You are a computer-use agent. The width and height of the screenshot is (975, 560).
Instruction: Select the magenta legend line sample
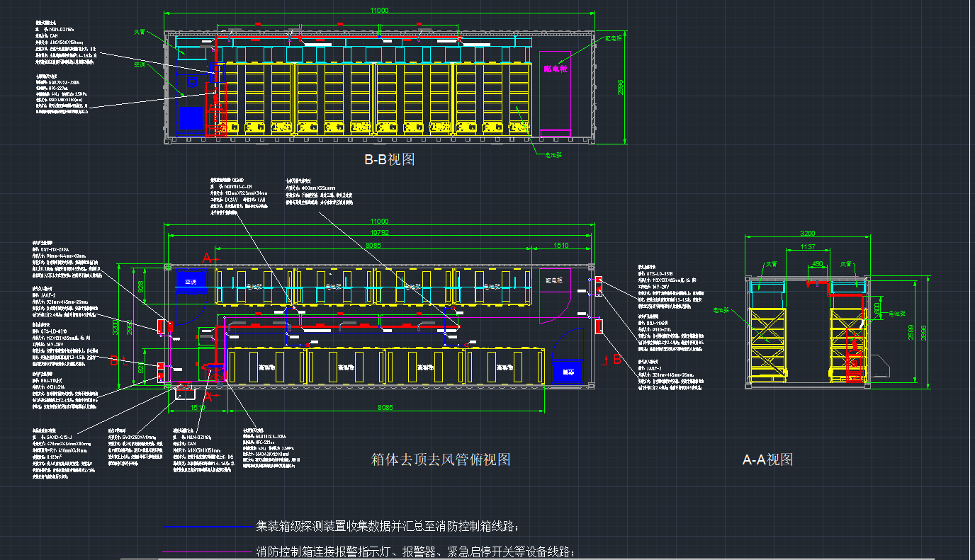[x=207, y=552]
